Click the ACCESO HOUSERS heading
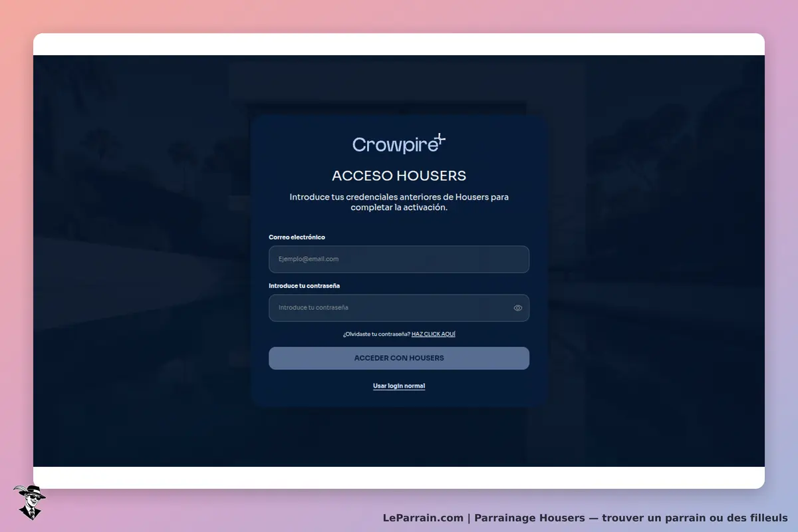The height and width of the screenshot is (532, 798). click(399, 176)
